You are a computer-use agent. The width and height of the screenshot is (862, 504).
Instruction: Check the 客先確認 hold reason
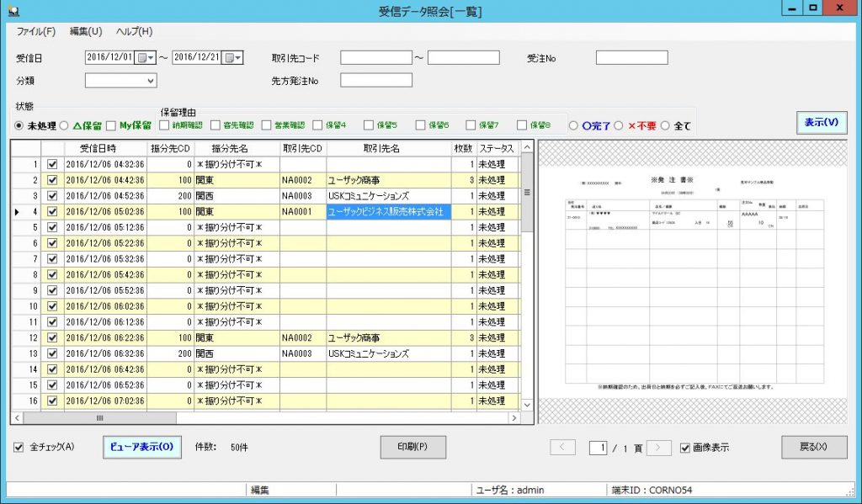pyautogui.click(x=215, y=125)
